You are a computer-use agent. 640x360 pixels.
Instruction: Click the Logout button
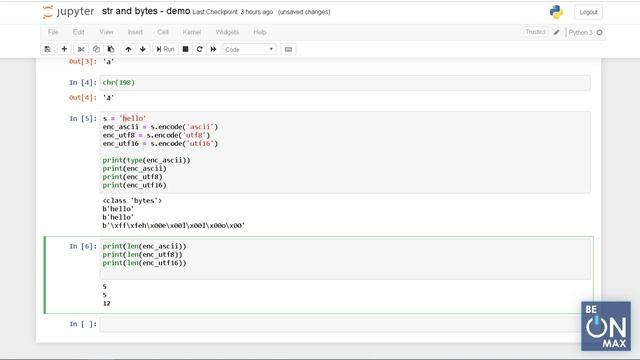pos(588,12)
